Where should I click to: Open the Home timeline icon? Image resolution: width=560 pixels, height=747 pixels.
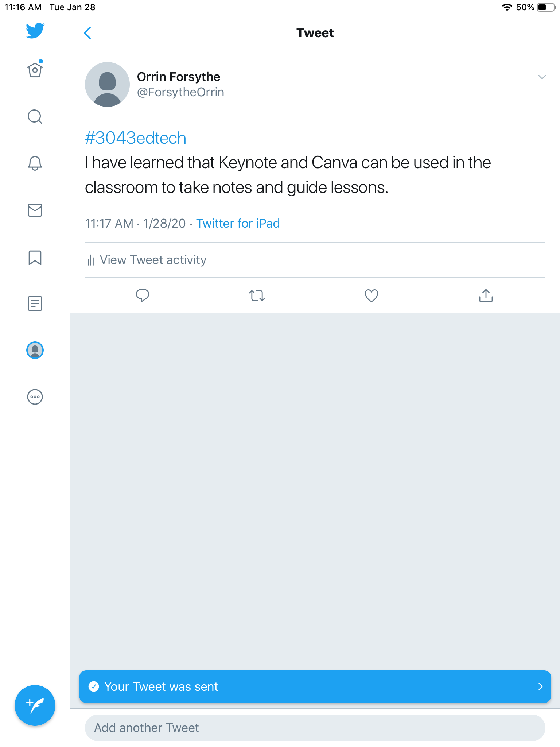pyautogui.click(x=35, y=70)
